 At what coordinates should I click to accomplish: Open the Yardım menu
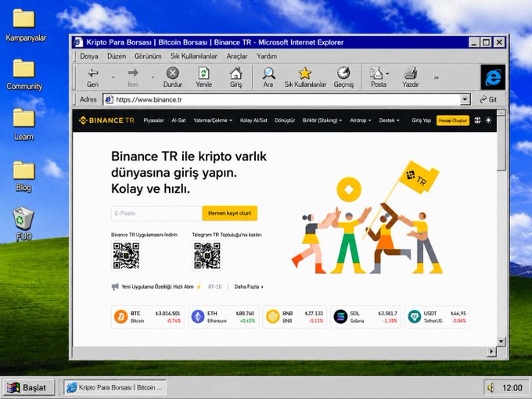coord(267,56)
